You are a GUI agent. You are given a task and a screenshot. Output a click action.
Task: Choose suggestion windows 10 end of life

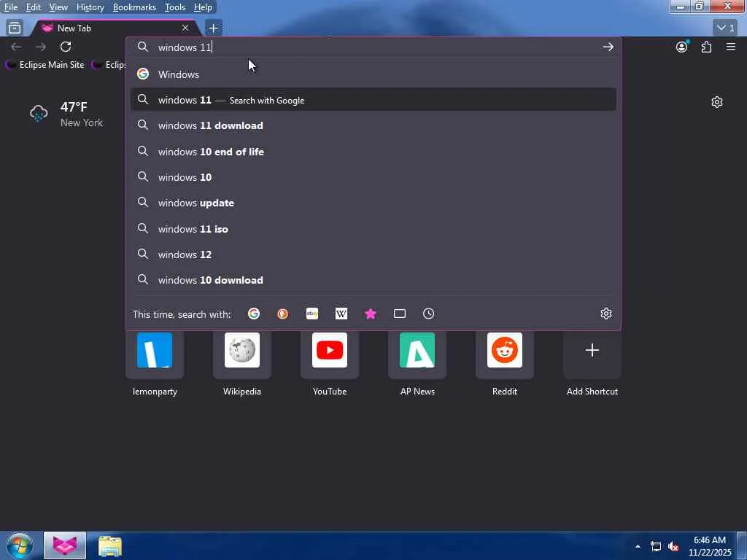tap(373, 152)
